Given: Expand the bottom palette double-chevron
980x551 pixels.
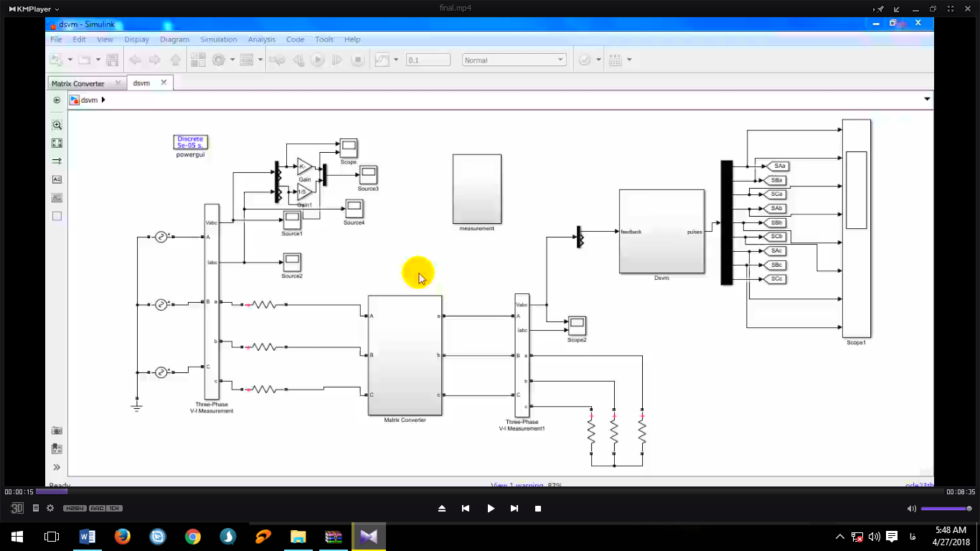Looking at the screenshot, I should [x=57, y=467].
